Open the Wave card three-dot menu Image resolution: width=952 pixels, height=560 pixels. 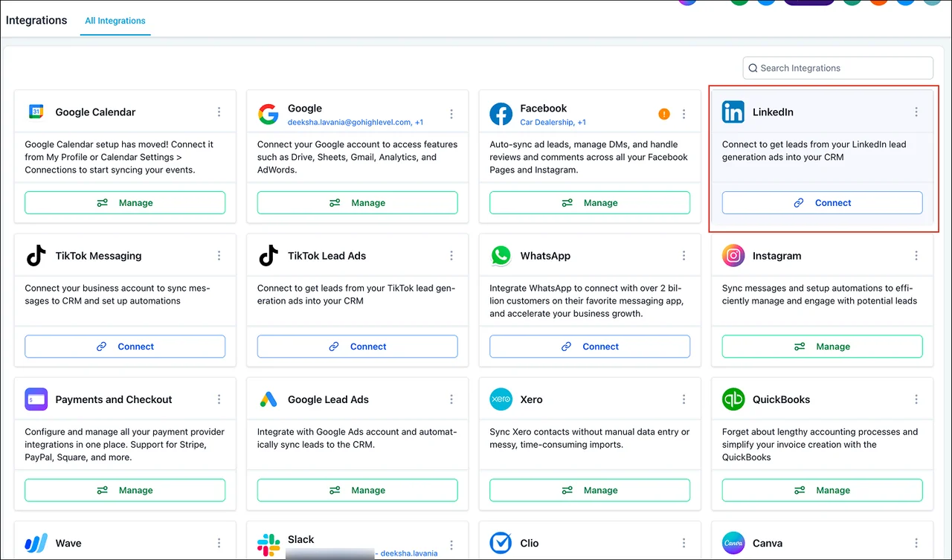pyautogui.click(x=219, y=543)
